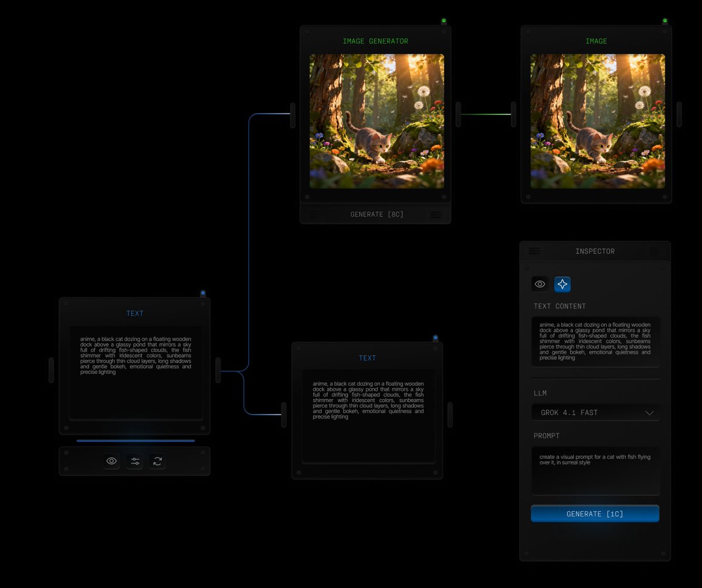Toggle the blue status dot on the left Text node
Screen dimensions: 702x588
203,291
